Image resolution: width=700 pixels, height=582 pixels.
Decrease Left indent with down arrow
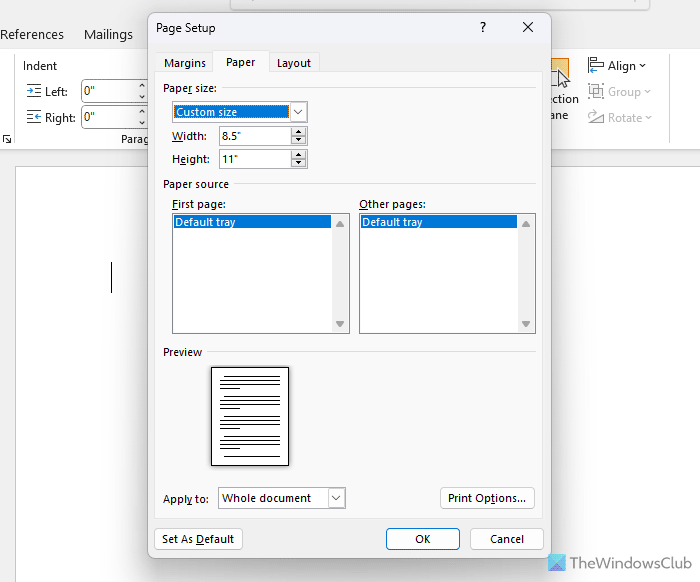[142, 96]
